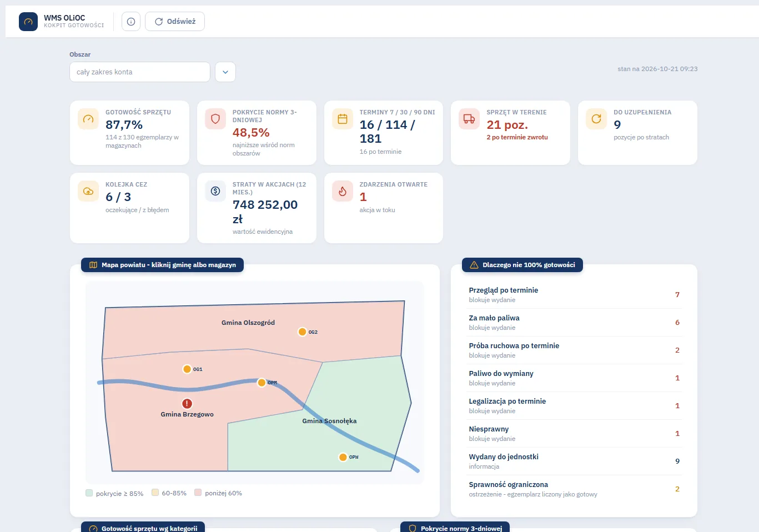Click the 'stan na 2026-10-21 09:23' timestamp
Viewport: 759px width, 532px height.
click(x=657, y=69)
